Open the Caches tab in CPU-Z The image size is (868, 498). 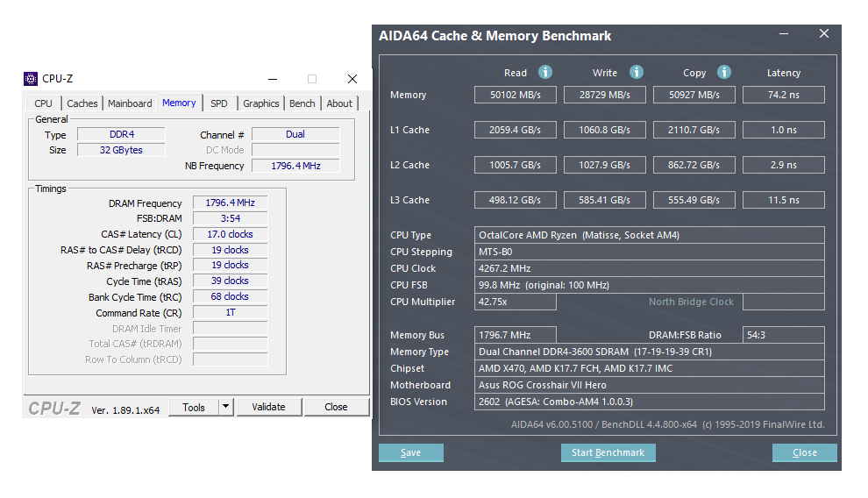[82, 103]
